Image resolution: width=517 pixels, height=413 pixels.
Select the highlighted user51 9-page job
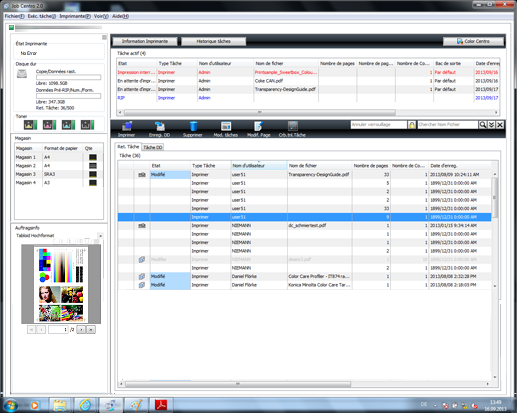tap(305, 217)
